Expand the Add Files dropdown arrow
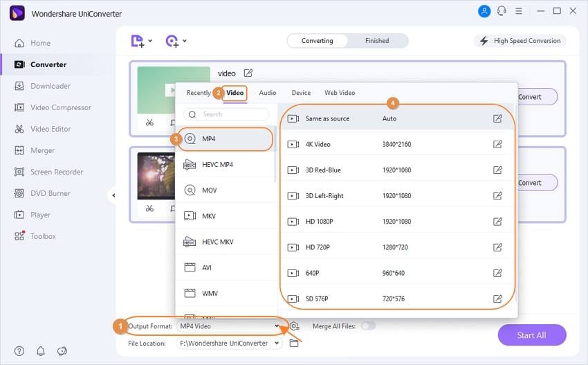This screenshot has height=365, width=588. pos(150,41)
